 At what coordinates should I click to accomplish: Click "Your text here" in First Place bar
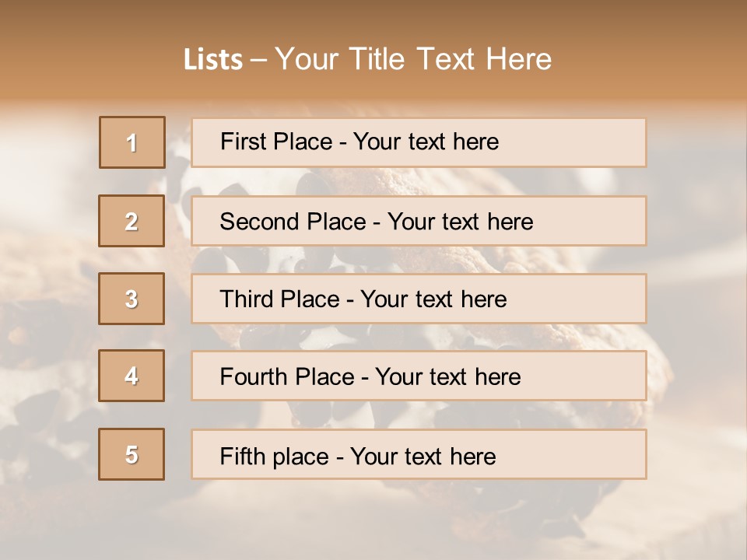tap(426, 142)
